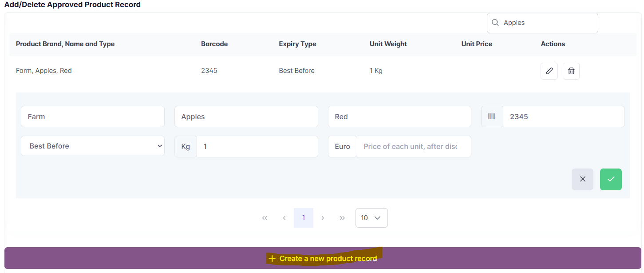644x273 pixels.
Task: Open the Best Before expiry type dropdown
Action: 93,146
